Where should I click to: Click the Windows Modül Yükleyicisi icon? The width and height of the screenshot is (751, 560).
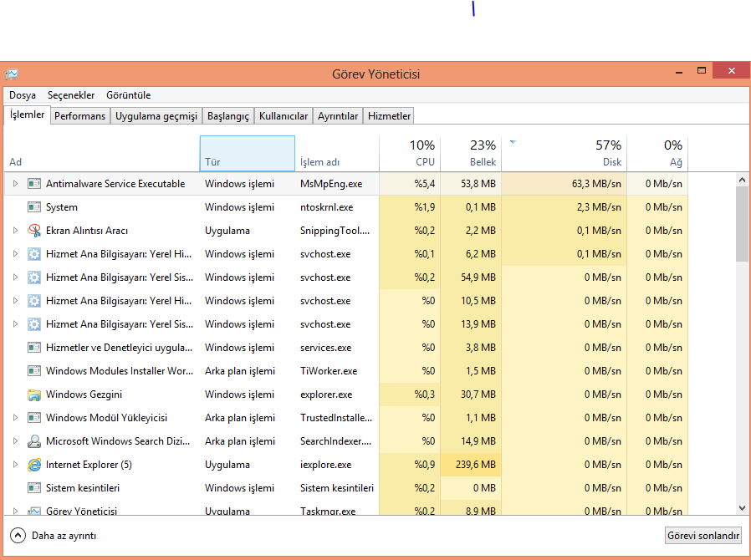(34, 418)
